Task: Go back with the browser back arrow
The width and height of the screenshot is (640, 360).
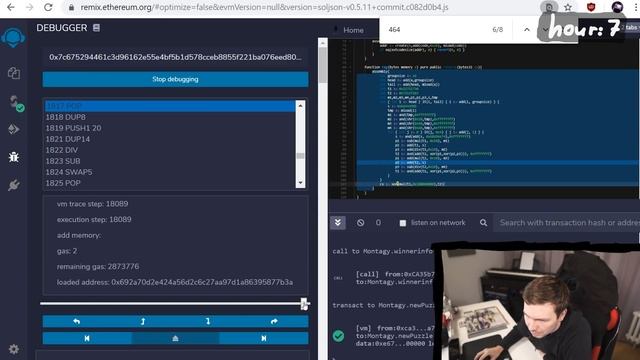Action: pos(11,7)
